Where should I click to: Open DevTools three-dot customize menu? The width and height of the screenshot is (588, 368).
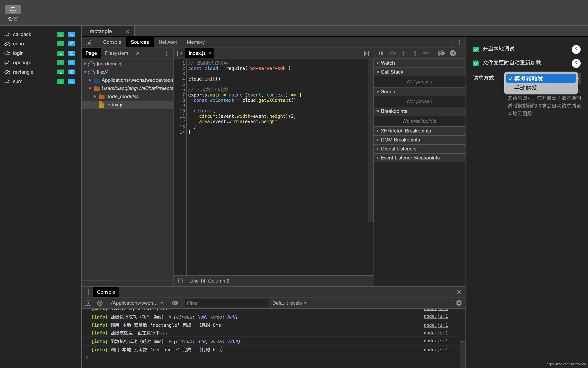459,42
